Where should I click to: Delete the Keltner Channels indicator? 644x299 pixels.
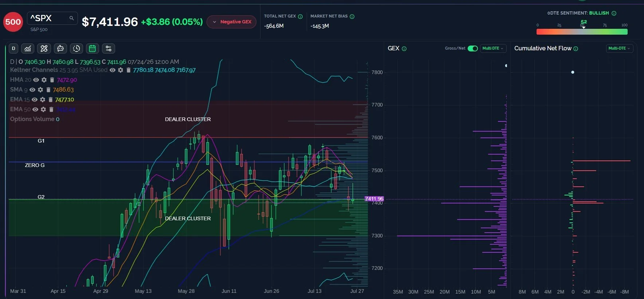[128, 70]
